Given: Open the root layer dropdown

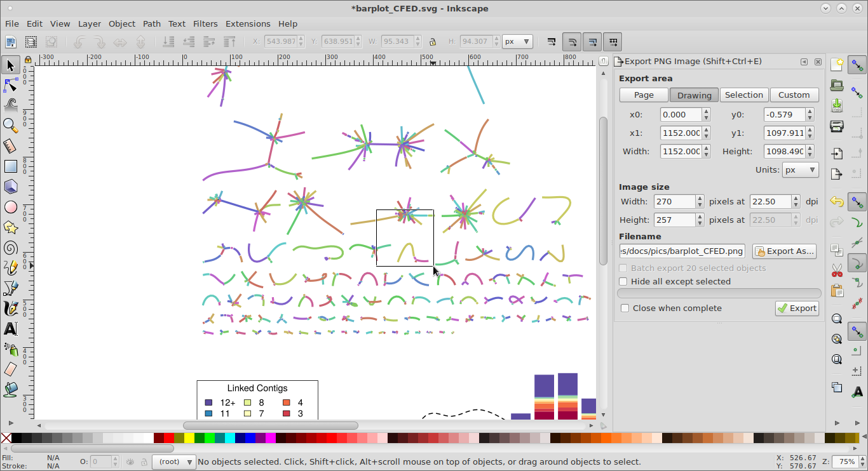Looking at the screenshot, I should point(173,462).
